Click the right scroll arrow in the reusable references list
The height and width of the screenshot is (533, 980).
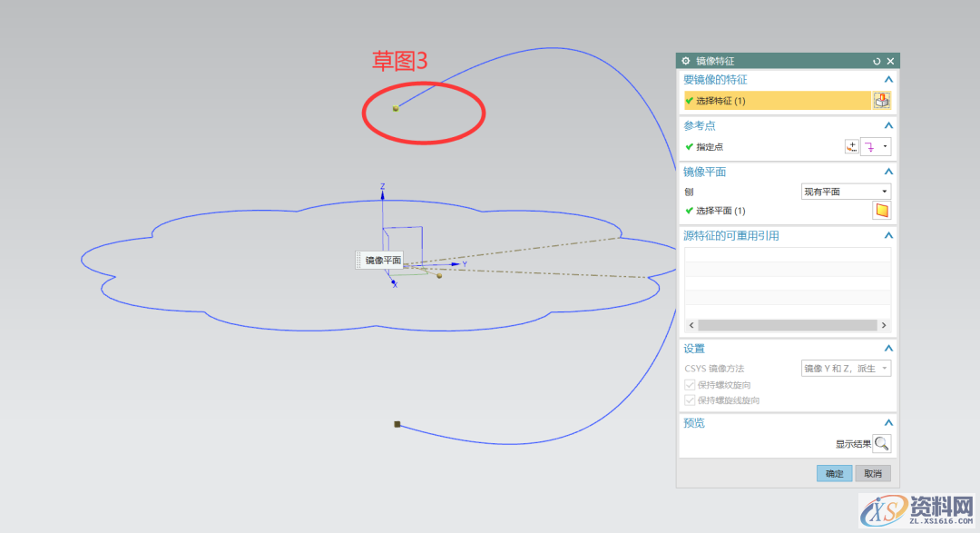click(883, 324)
